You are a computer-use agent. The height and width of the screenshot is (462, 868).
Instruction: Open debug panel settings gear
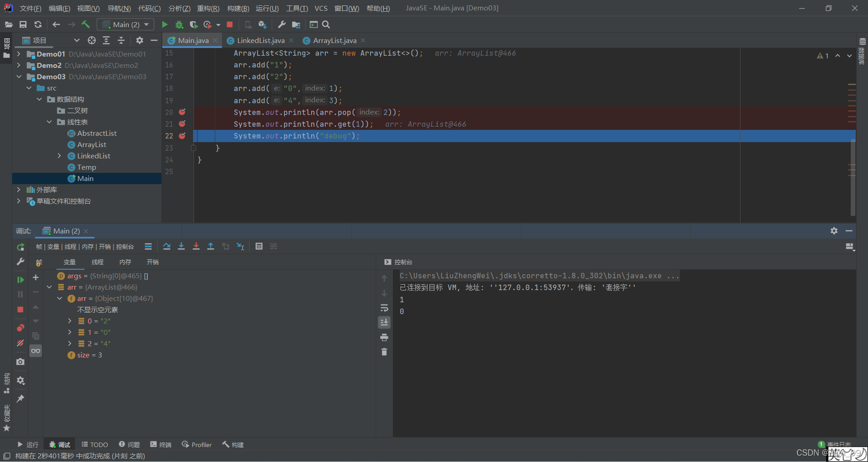click(834, 231)
